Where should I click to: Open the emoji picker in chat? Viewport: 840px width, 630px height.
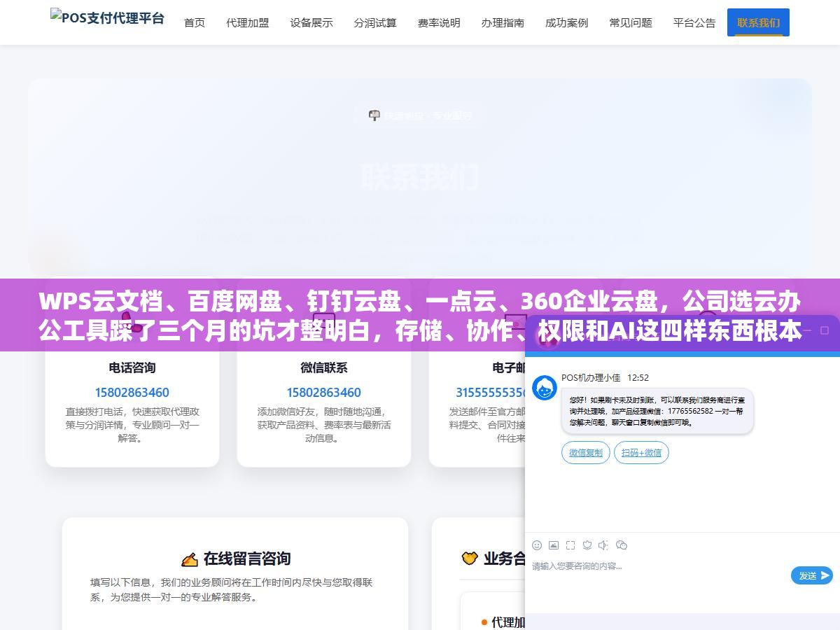click(x=537, y=545)
